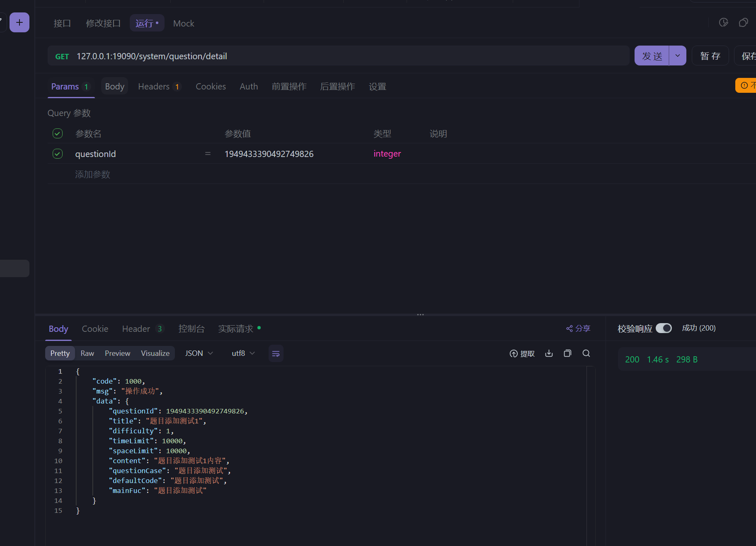
Task: Open the response Header tab
Action: pos(143,329)
